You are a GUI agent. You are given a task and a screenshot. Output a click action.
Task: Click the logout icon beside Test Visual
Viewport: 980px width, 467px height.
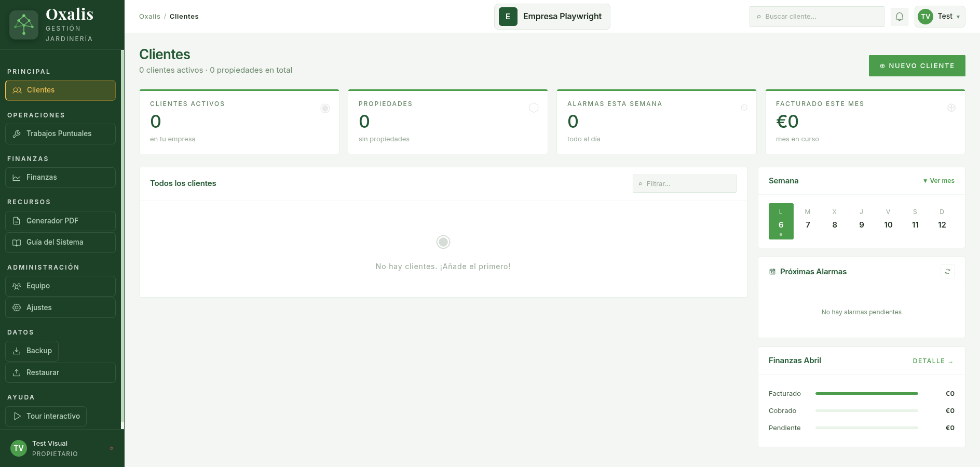111,448
